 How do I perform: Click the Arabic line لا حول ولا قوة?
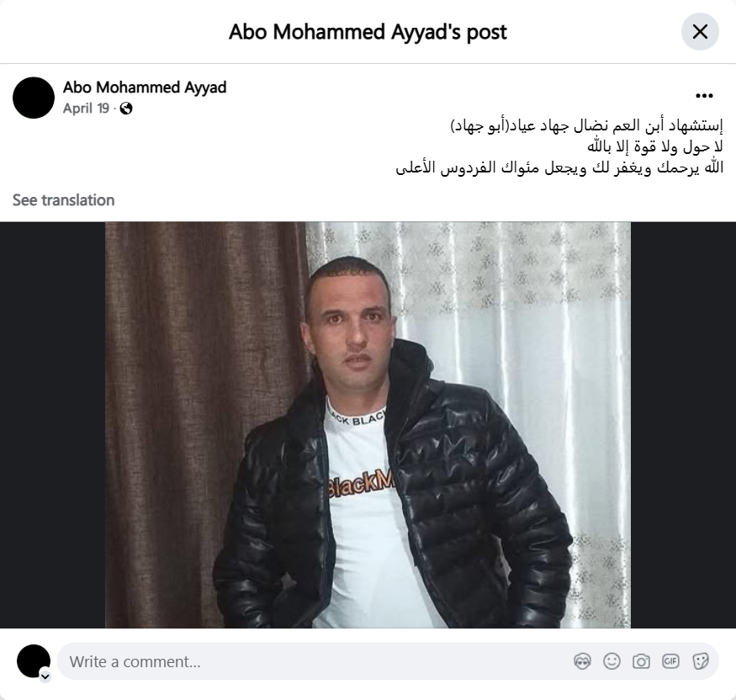pyautogui.click(x=655, y=146)
